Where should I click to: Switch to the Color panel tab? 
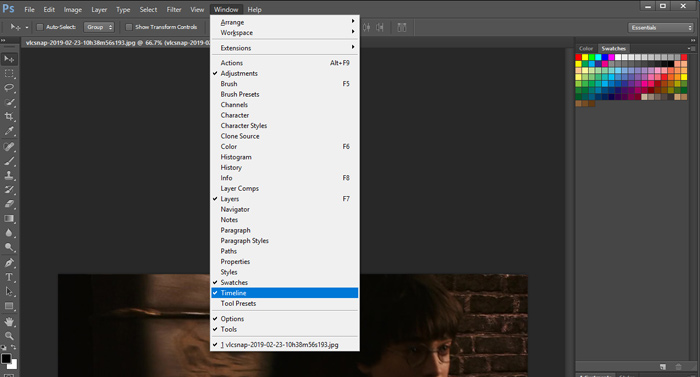pos(586,48)
